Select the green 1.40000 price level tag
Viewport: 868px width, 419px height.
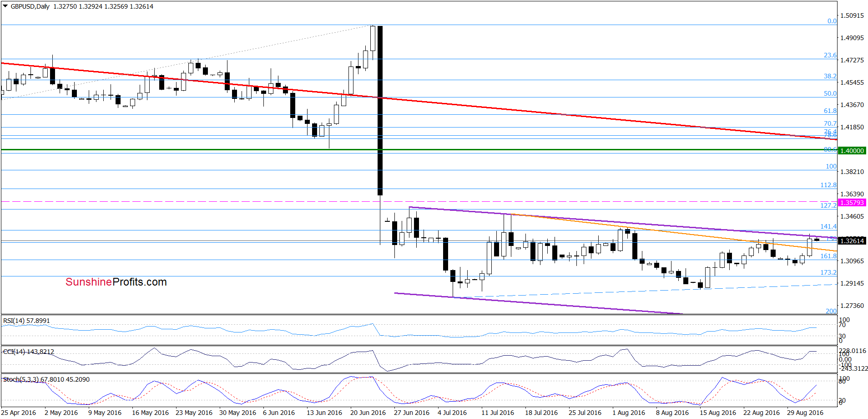(852, 151)
